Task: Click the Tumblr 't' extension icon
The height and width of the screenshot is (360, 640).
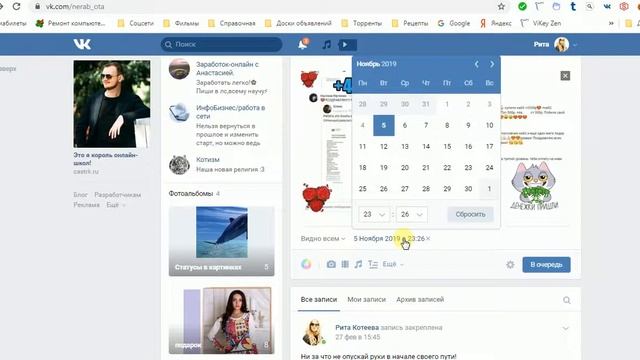Action: [573, 7]
